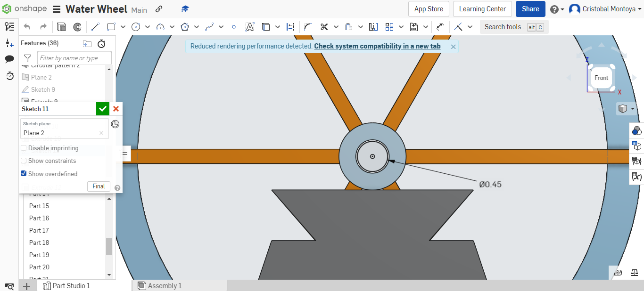Enable the Disable imprinting checkbox
The height and width of the screenshot is (291, 644).
[24, 148]
